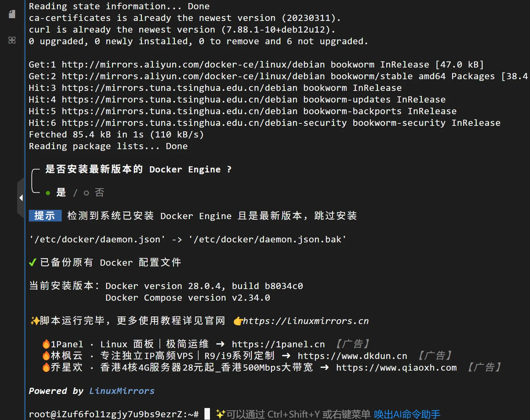This screenshot has height=420, width=530.
Task: Click the LinuxMirrors text after Powered by
Action: [x=122, y=391]
